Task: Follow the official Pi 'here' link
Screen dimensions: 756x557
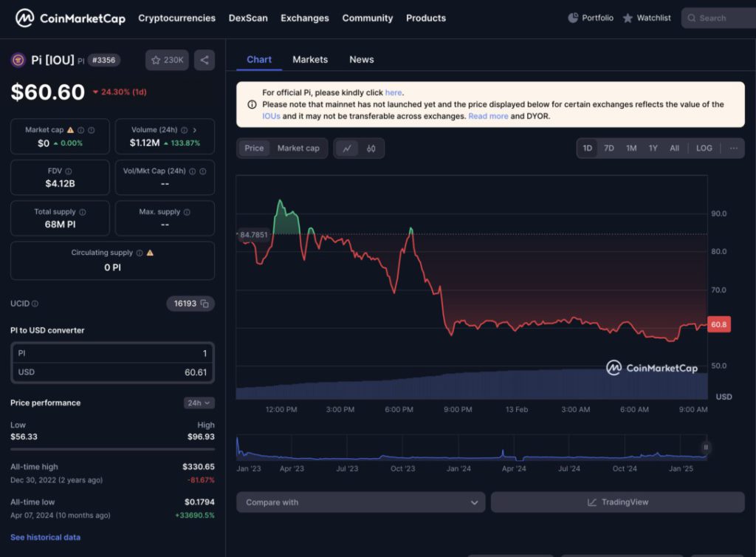Action: 394,92
